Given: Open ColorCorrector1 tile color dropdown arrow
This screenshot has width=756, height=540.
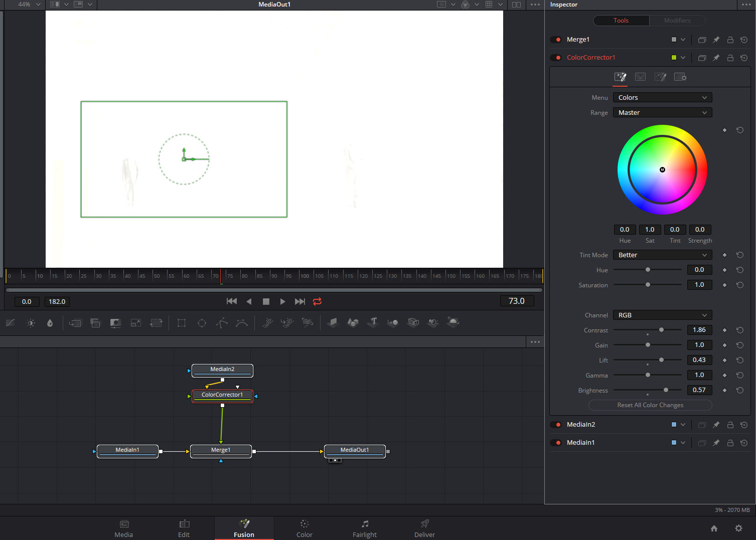Looking at the screenshot, I should point(683,58).
